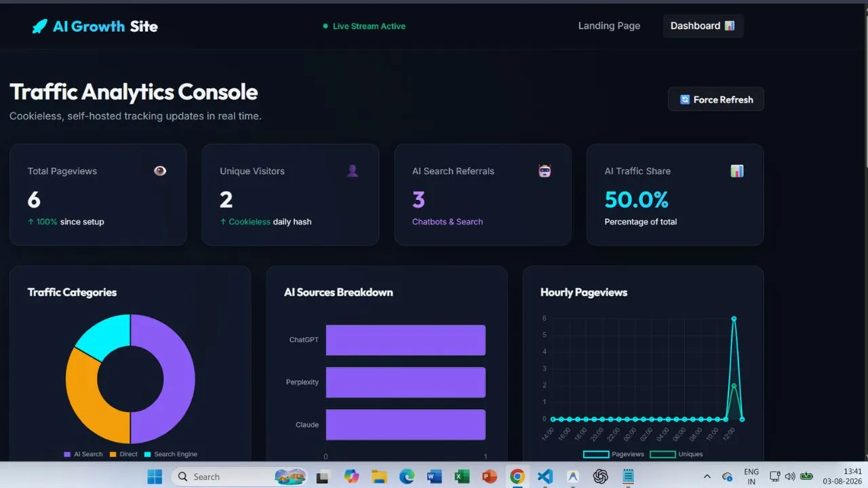Click the bar chart icon beside Dashboard

(x=730, y=26)
